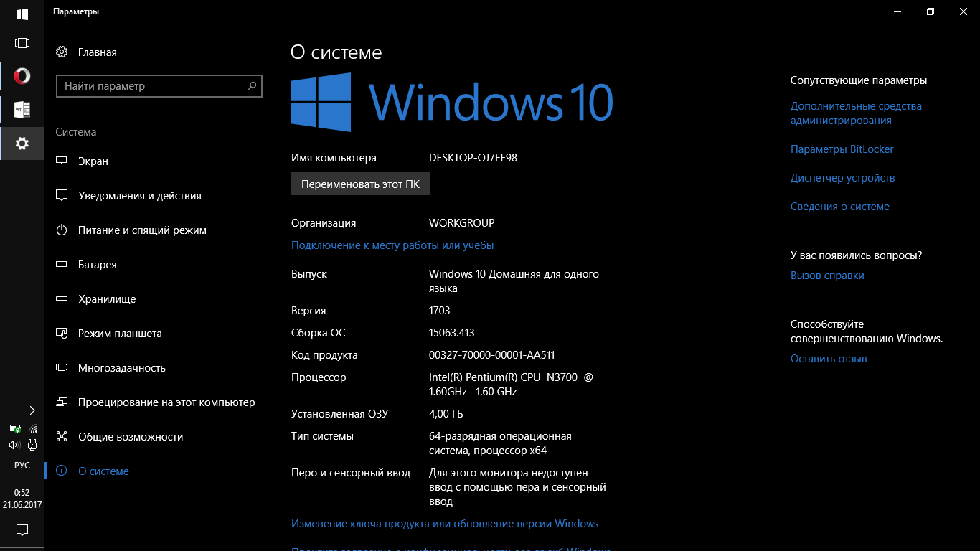Viewport: 980px width, 551px height.
Task: Click OS build value 15063.413
Action: coord(451,333)
